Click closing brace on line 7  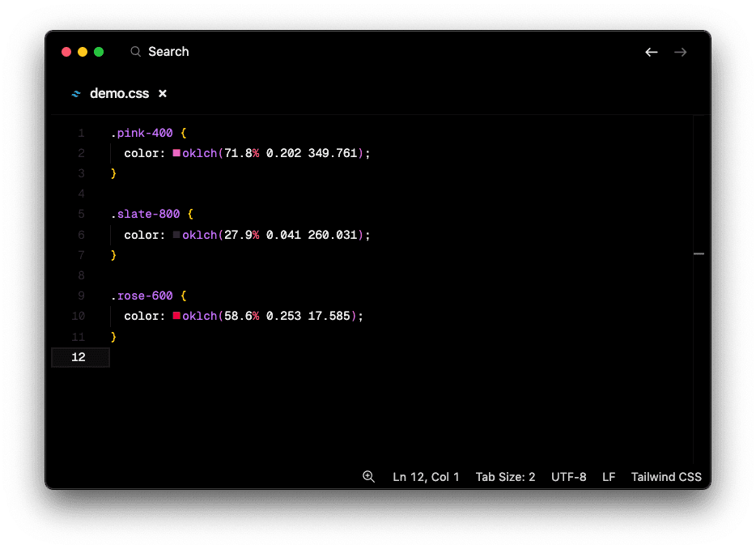coord(114,255)
